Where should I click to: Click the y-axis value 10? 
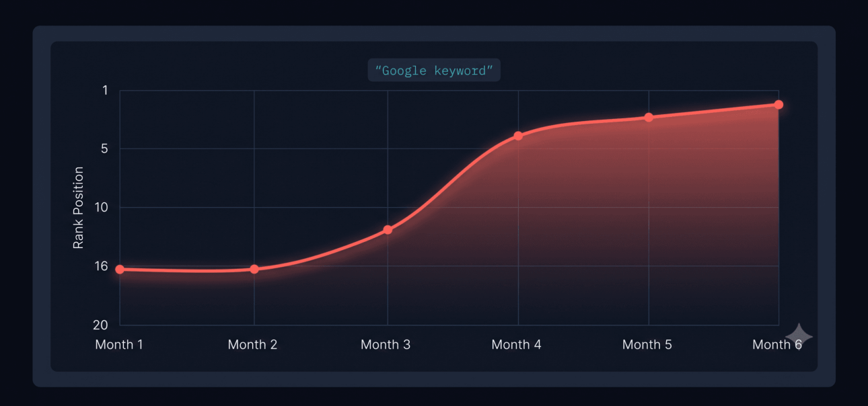click(101, 207)
